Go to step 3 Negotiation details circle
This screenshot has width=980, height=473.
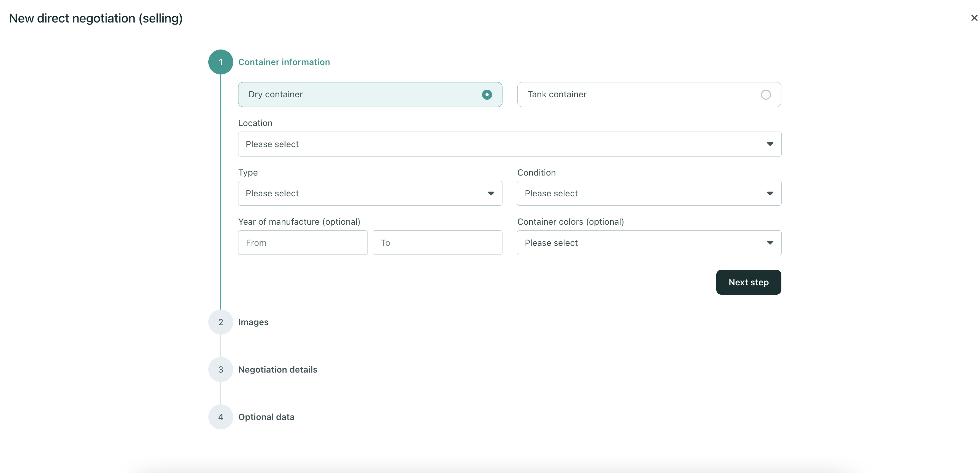(x=221, y=369)
